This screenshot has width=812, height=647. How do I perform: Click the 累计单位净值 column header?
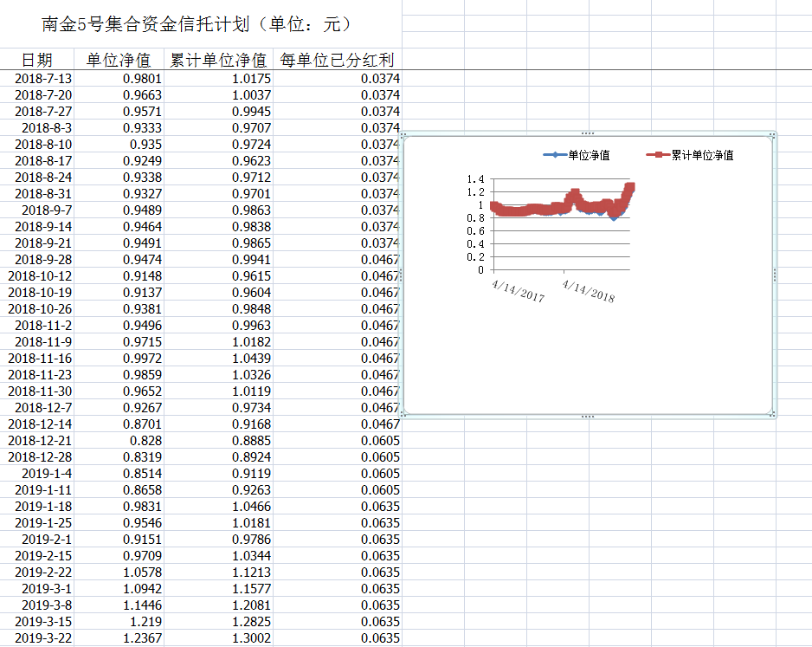218,60
